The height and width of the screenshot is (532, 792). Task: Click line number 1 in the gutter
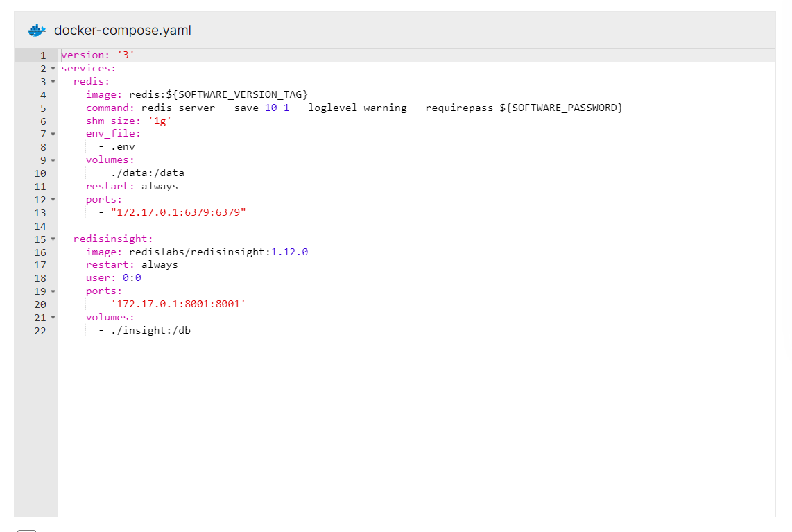(x=42, y=55)
